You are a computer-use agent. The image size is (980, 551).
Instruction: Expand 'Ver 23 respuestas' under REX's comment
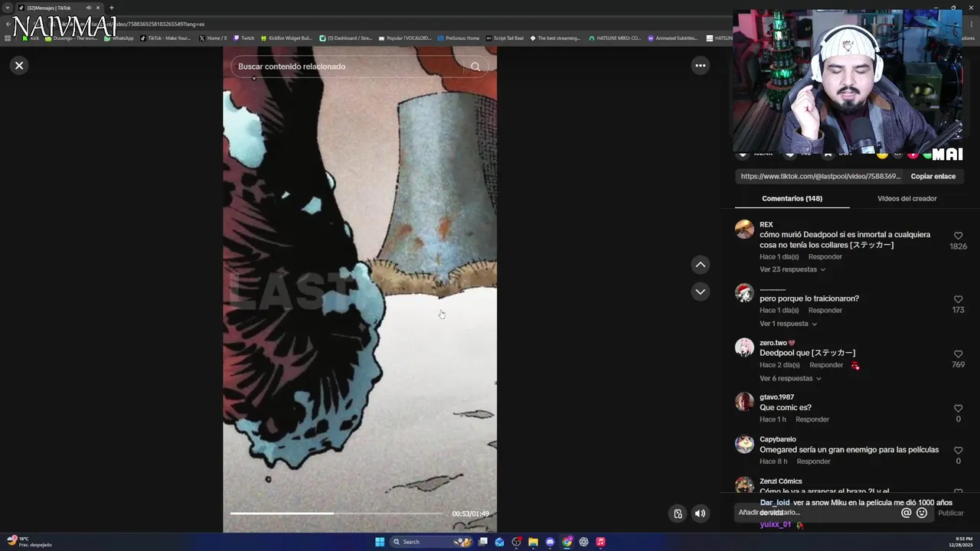click(x=792, y=269)
